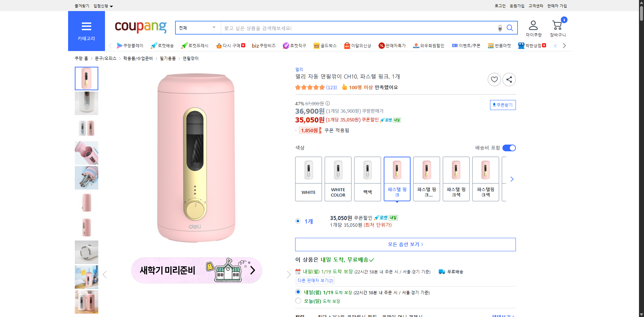The width and height of the screenshot is (644, 317).
Task: Open the 고객센터 menu item
Action: pyautogui.click(x=536, y=6)
